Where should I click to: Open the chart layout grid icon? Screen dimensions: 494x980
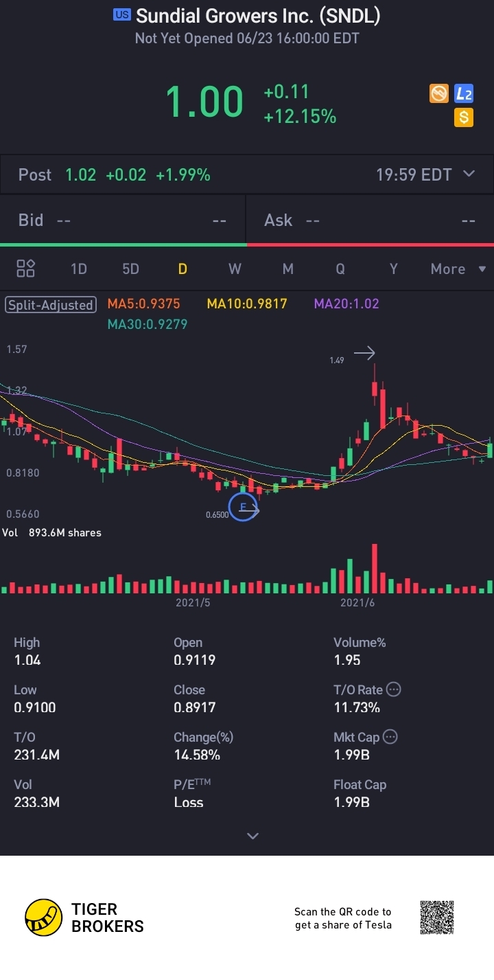coord(25,269)
